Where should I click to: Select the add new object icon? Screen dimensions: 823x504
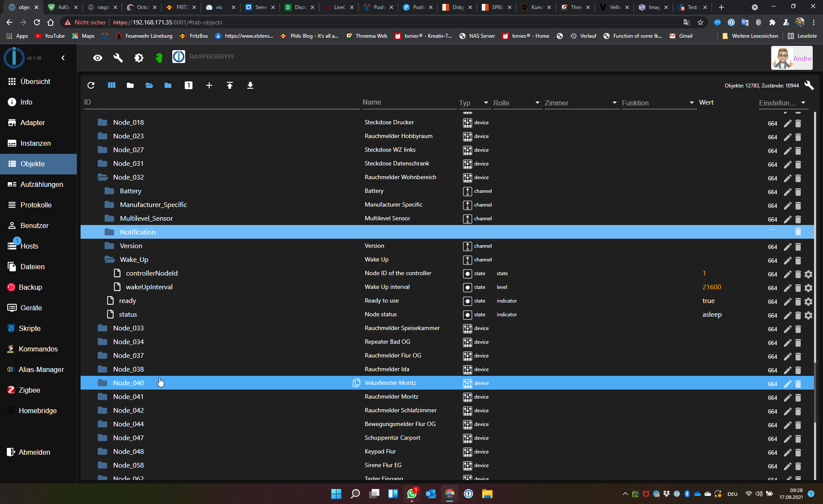209,86
